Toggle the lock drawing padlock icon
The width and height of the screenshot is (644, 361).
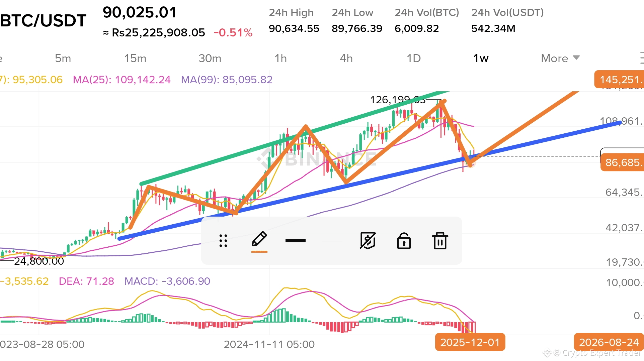404,241
